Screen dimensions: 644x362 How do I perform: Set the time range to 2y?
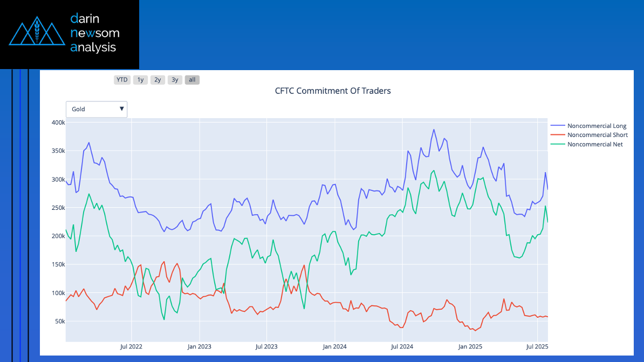(x=157, y=80)
